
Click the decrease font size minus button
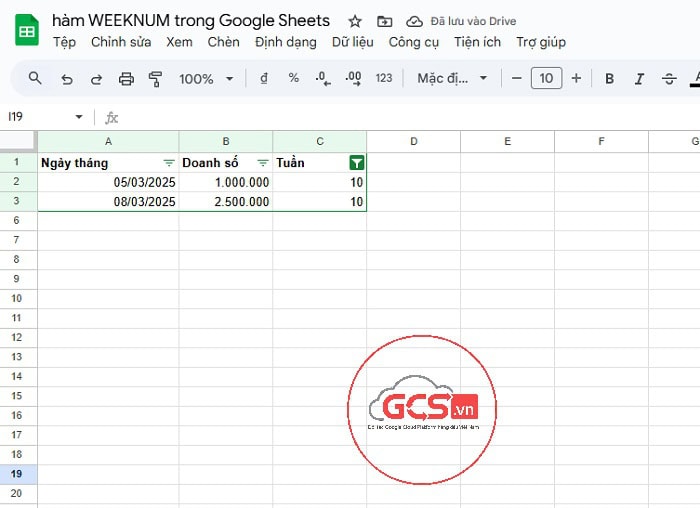[x=516, y=79]
